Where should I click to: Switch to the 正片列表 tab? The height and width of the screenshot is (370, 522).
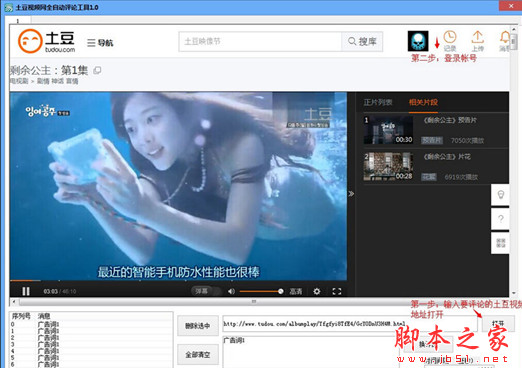point(378,102)
